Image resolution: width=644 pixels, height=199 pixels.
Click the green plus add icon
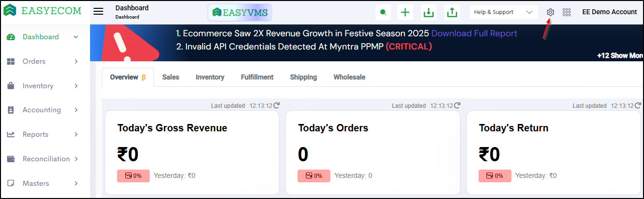[x=405, y=12]
